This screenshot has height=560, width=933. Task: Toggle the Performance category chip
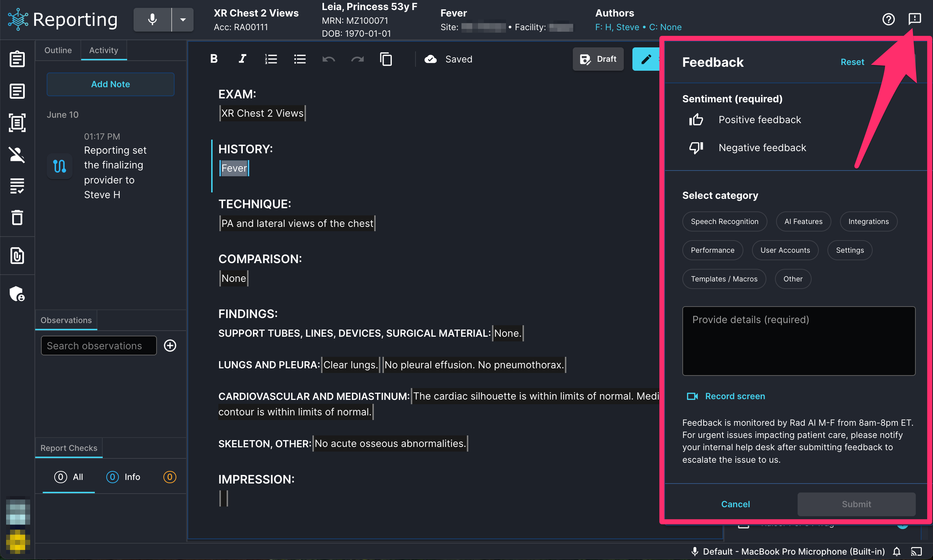click(712, 250)
